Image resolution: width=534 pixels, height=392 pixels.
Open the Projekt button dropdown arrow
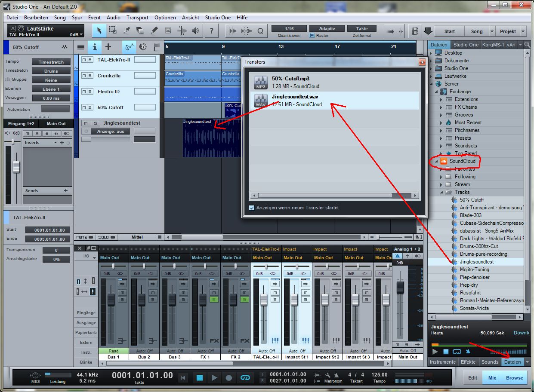[523, 31]
